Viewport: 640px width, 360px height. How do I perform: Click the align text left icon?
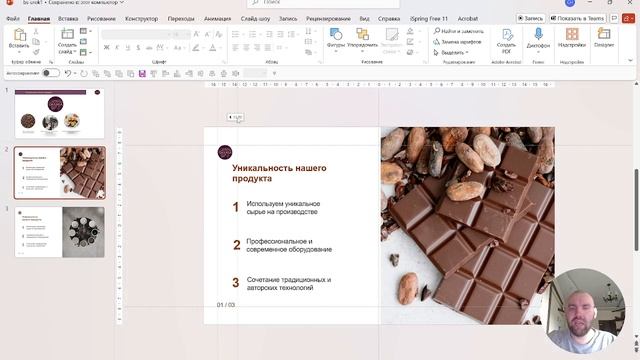point(236,48)
